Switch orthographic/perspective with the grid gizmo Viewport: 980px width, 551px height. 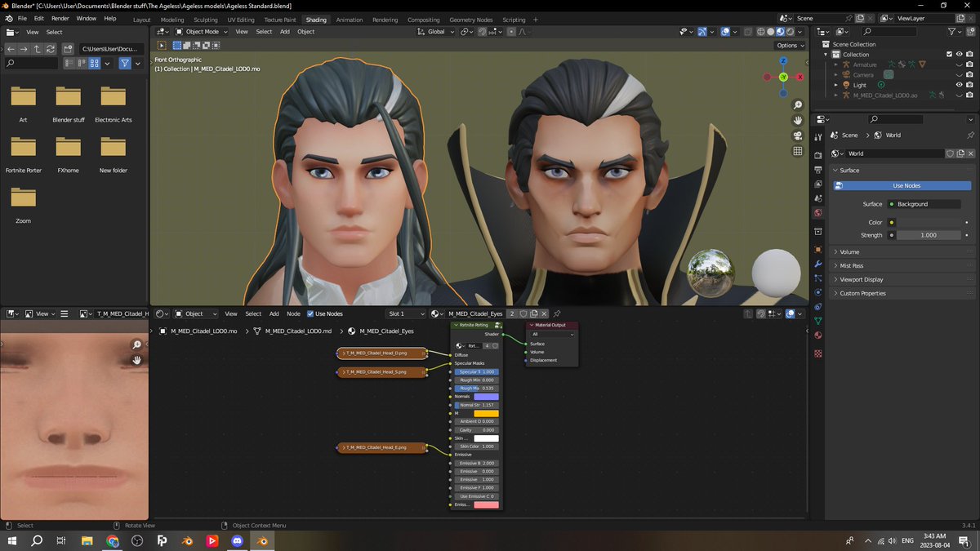click(x=798, y=151)
